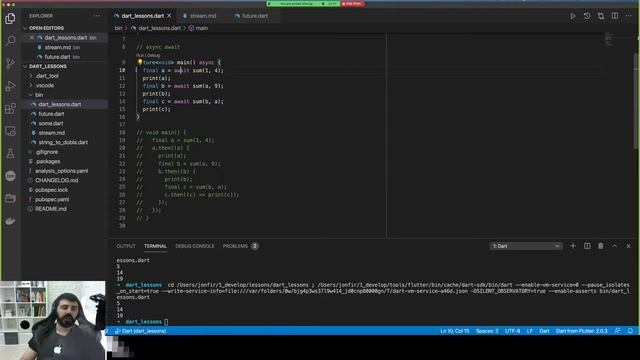
Task: Click Ln 10, Col 15 in status bar
Action: pyautogui.click(x=455, y=331)
